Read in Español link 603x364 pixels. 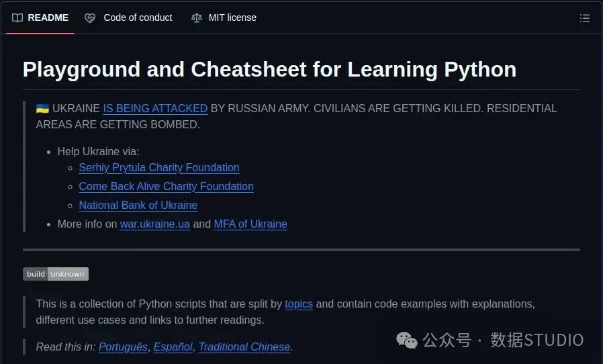pyautogui.click(x=173, y=347)
